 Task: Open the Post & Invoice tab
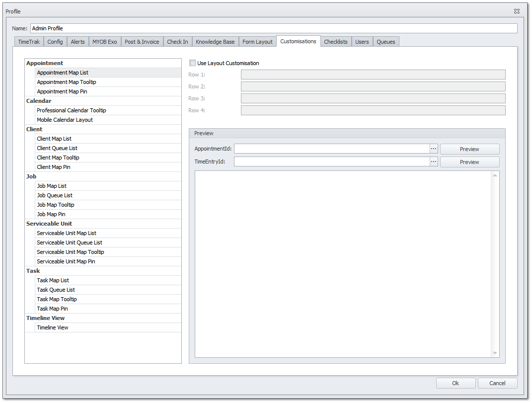pyautogui.click(x=142, y=41)
